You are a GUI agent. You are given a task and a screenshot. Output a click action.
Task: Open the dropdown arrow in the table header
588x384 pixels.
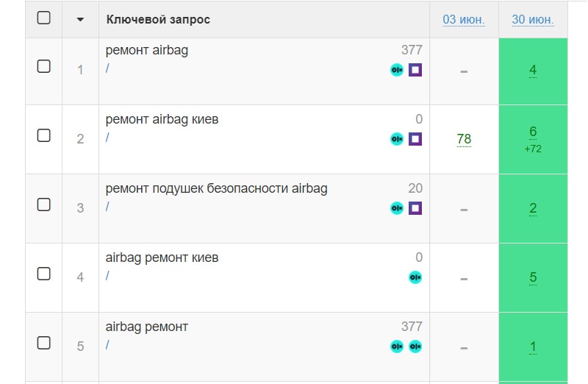(80, 19)
